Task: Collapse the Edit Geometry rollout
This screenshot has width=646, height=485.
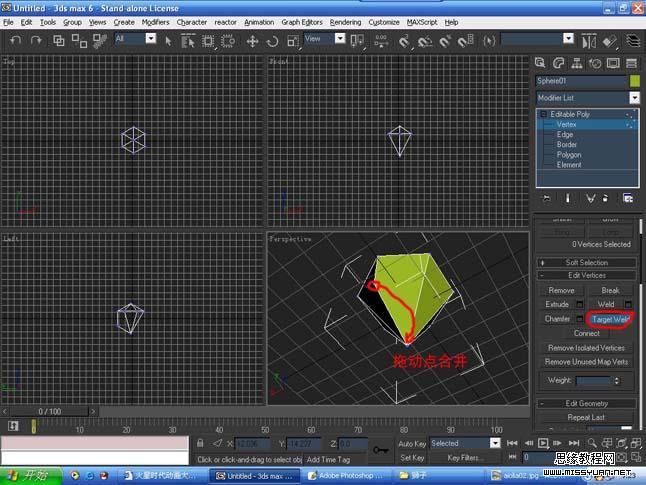Action: (x=586, y=403)
